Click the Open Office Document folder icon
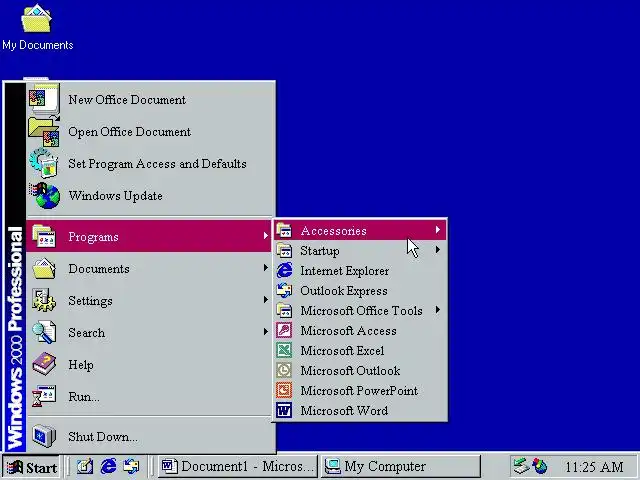The height and width of the screenshot is (480, 640). click(x=44, y=131)
